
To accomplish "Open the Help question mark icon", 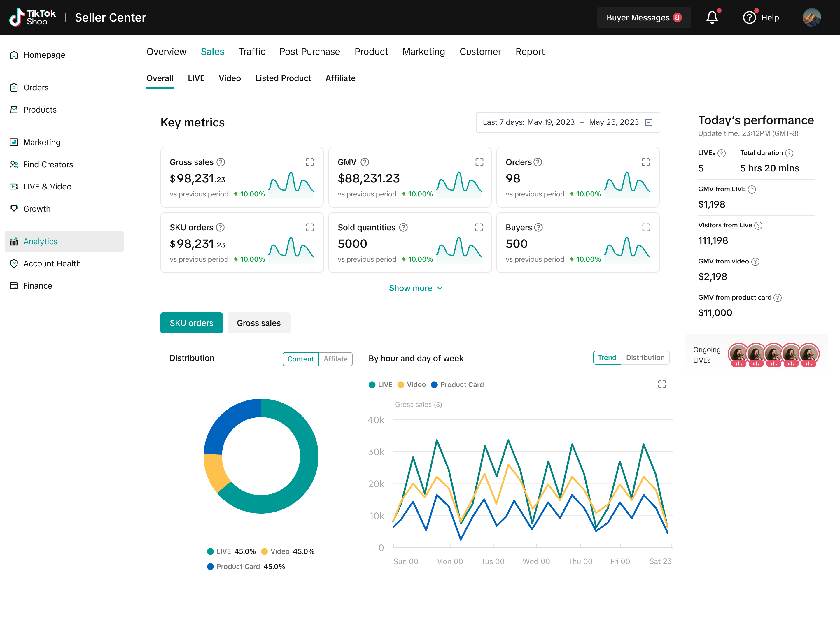I will [x=749, y=17].
